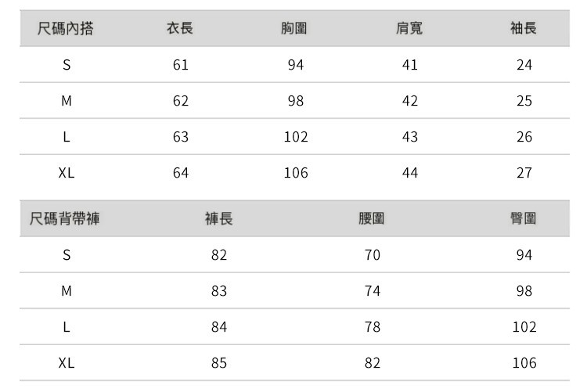Select 褲長 value 85 in XL row
The width and height of the screenshot is (587, 392).
[x=219, y=363]
